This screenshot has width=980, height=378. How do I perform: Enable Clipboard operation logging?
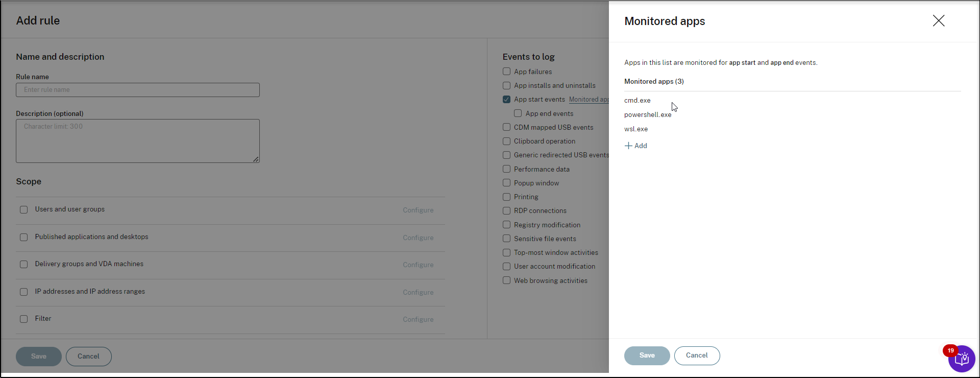tap(506, 141)
